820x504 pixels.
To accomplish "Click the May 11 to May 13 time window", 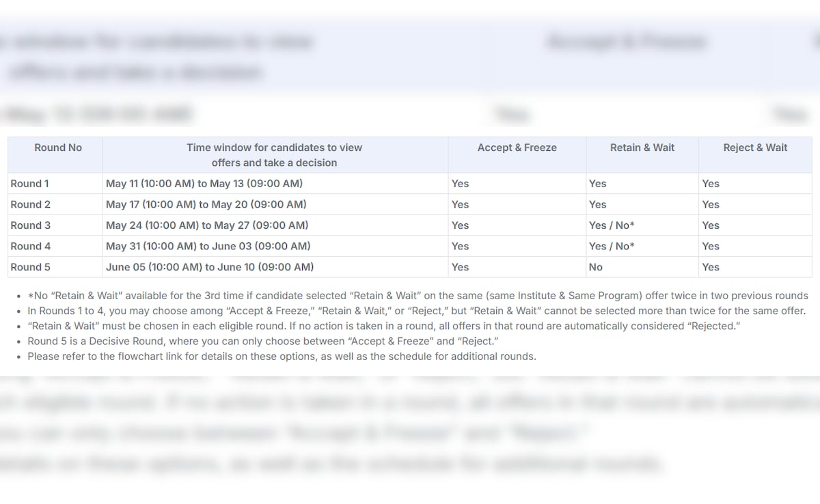I will [204, 184].
